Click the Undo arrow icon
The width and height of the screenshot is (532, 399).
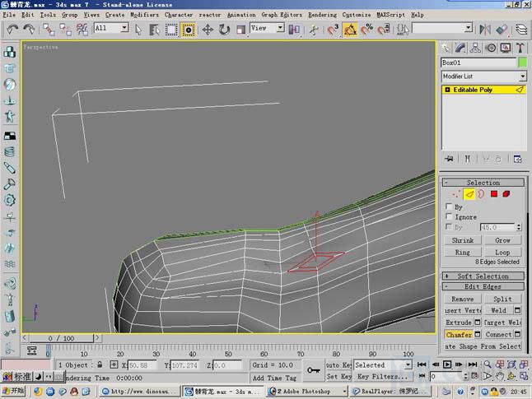pyautogui.click(x=12, y=30)
